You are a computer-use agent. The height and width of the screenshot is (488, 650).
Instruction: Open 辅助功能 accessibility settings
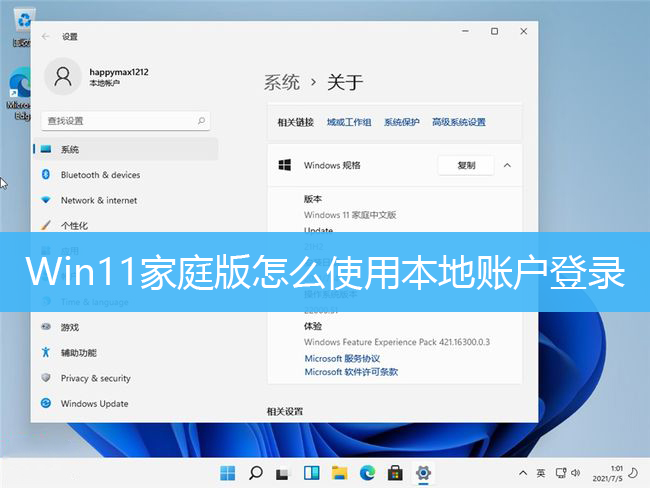(78, 353)
